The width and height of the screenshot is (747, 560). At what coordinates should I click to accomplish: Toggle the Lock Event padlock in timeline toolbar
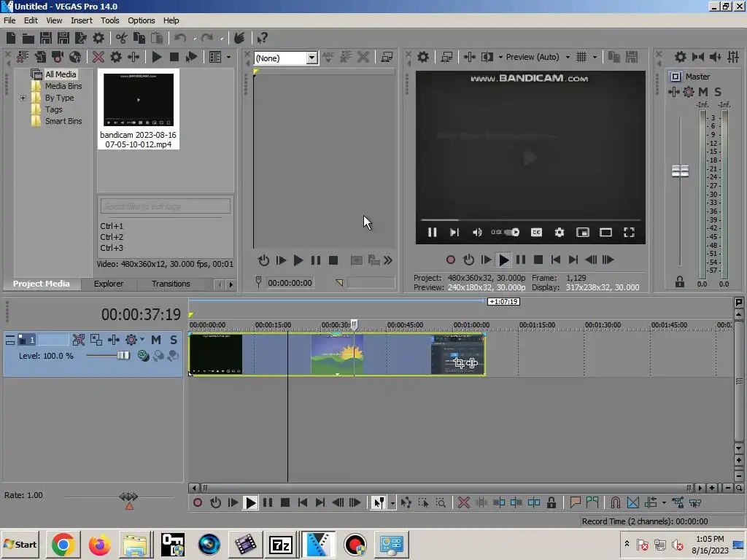(551, 502)
